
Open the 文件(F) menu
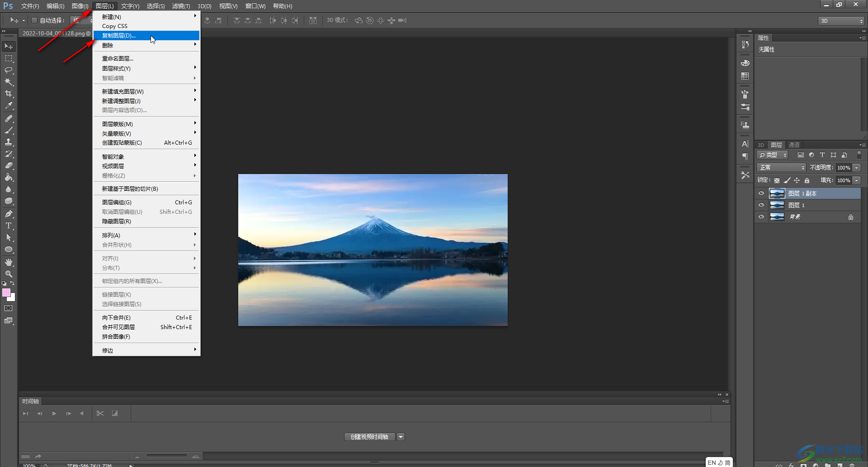[x=30, y=6]
